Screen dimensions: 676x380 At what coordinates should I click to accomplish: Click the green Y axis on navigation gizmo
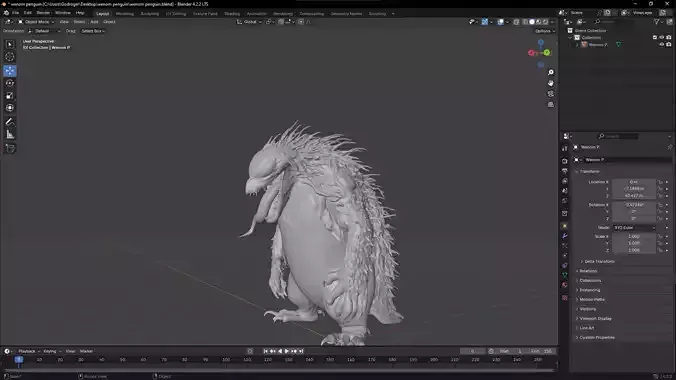click(547, 53)
